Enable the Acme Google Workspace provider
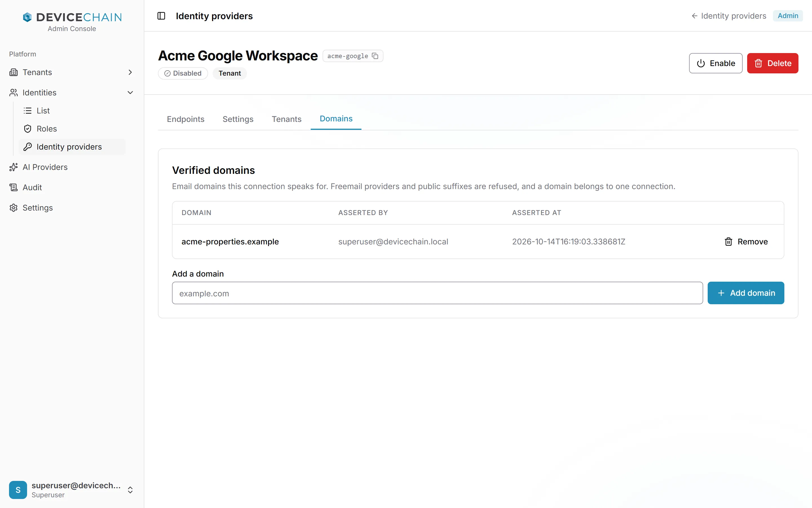 point(716,63)
